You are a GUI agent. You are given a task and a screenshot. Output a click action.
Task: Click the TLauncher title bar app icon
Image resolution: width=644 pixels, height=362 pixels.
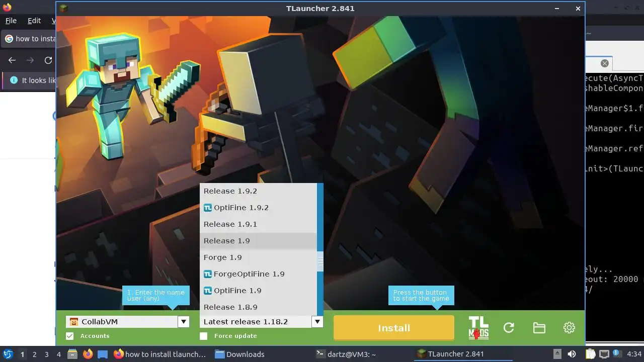(63, 8)
